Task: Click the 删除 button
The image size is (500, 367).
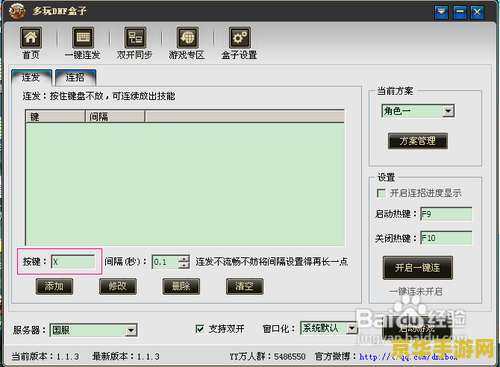Action: click(181, 286)
